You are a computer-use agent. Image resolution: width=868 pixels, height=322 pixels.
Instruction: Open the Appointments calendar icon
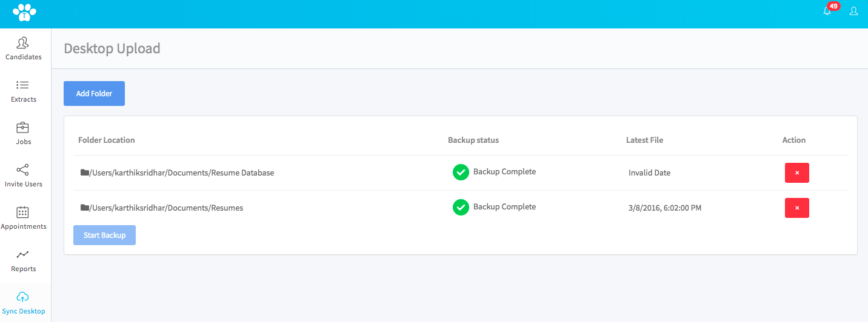coord(23,212)
